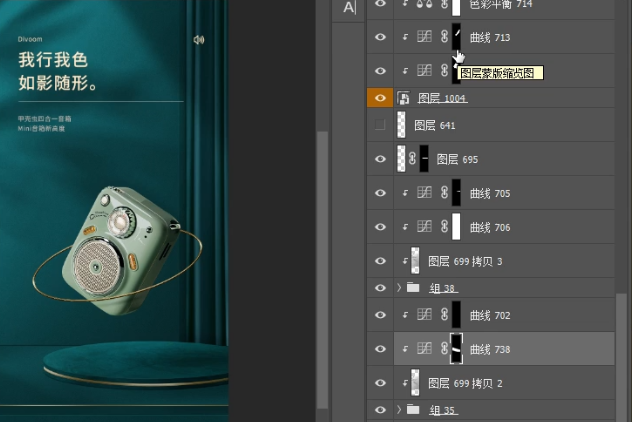Screen dimensions: 632x422
Task: Select the layer named 曲线 706
Action: click(x=490, y=227)
